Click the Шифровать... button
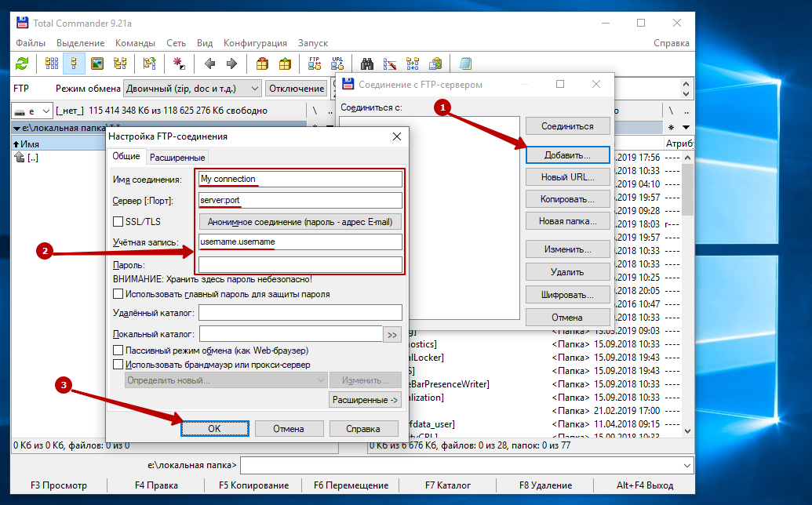The height and width of the screenshot is (505, 812). click(567, 295)
